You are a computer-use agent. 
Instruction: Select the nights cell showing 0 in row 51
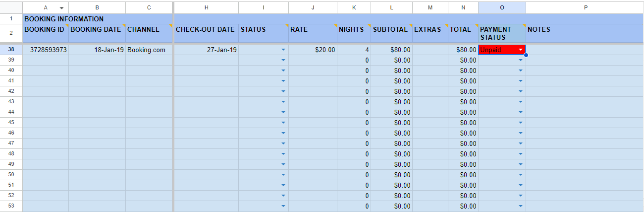(x=354, y=185)
